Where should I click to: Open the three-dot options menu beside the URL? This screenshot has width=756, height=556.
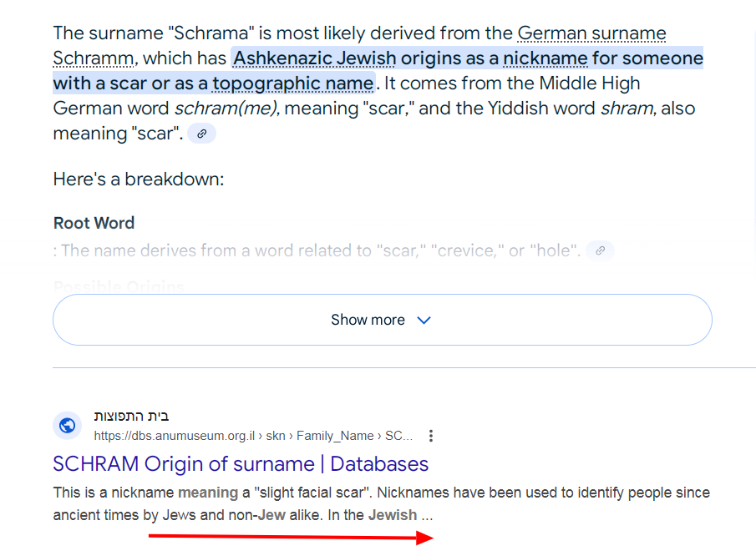tap(430, 436)
